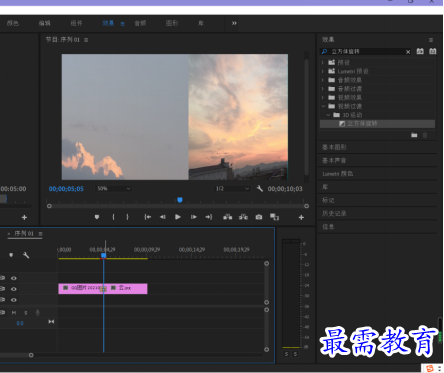The height and width of the screenshot is (373, 444).
Task: Click the Play button in program monitor
Action: tap(178, 217)
